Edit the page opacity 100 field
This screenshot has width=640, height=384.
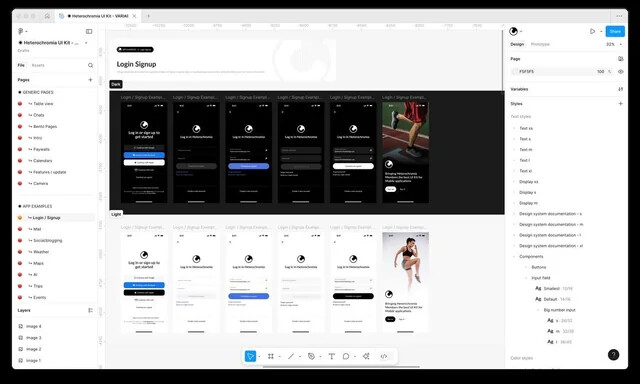(600, 71)
